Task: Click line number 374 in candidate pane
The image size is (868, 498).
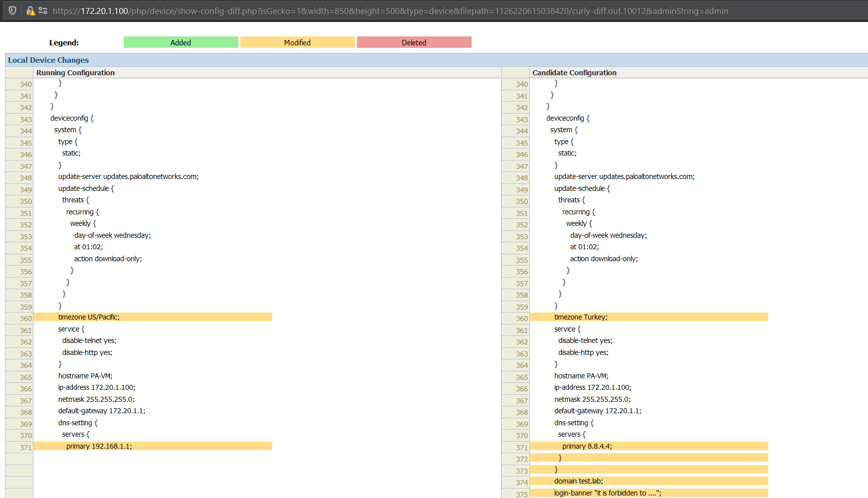Action: tap(521, 483)
